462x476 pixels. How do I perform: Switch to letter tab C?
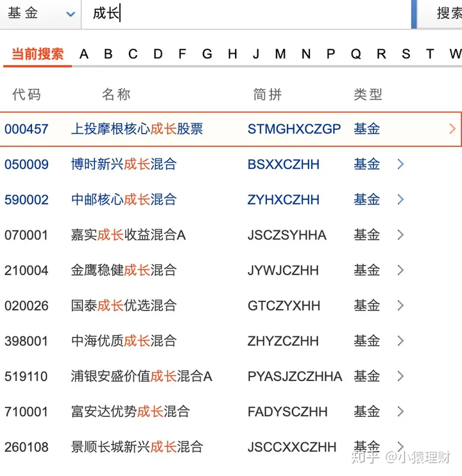pyautogui.click(x=133, y=55)
